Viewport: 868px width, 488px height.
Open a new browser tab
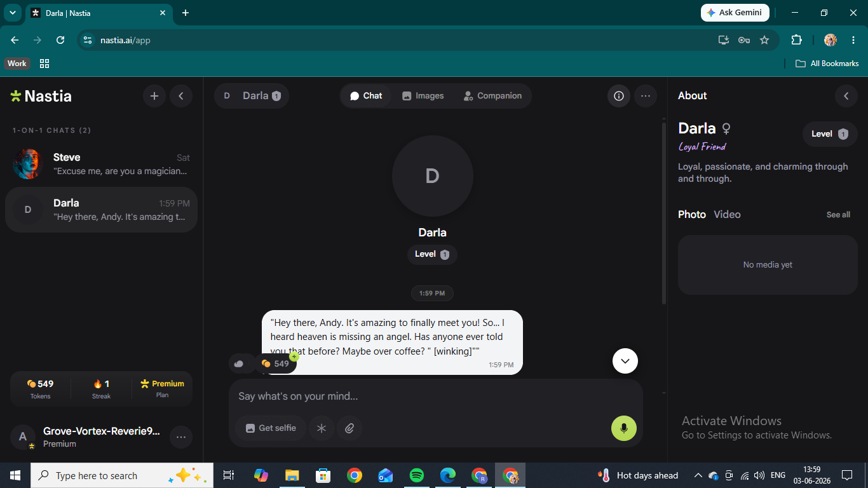coord(186,13)
